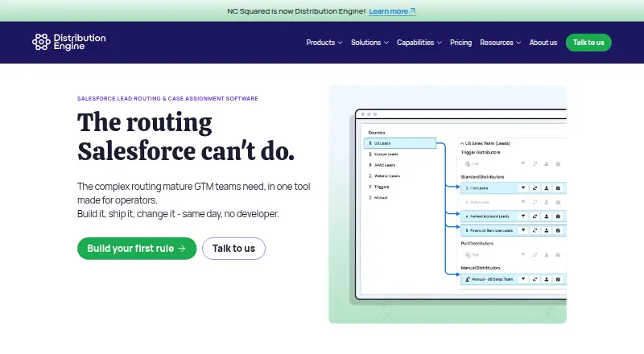The height and width of the screenshot is (354, 644).
Task: Open the Hot Leads row dropdown arrow
Action: (x=523, y=187)
